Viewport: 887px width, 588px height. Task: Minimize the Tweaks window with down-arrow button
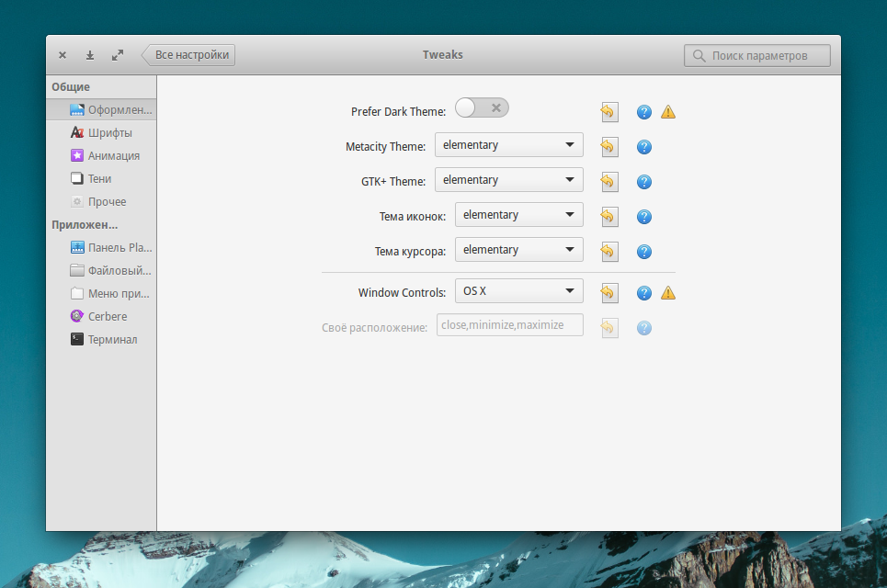(x=90, y=55)
